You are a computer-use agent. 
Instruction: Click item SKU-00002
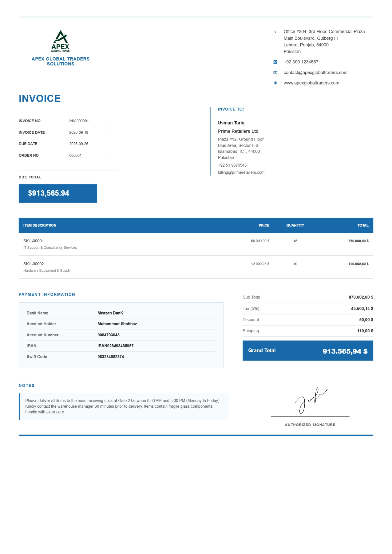click(x=33, y=264)
